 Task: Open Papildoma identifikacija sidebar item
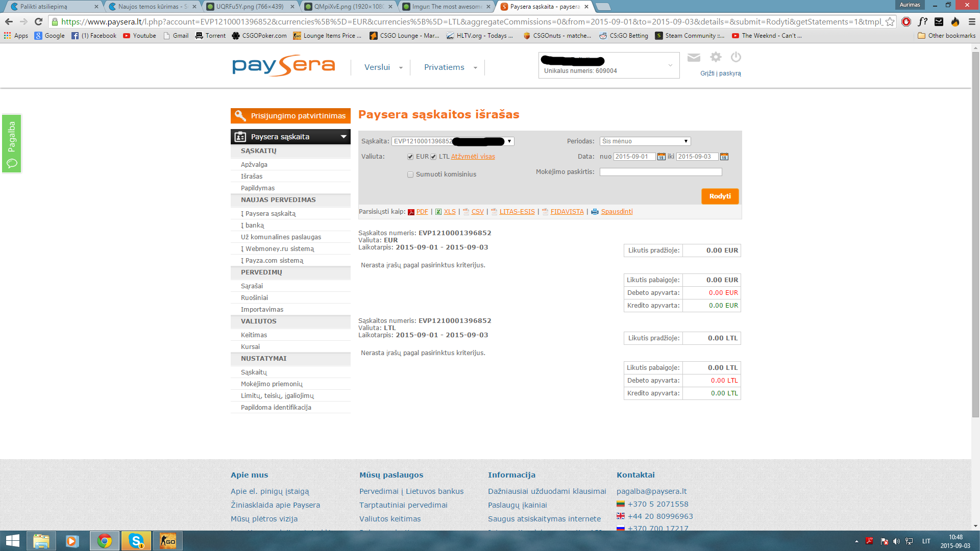pos(276,407)
